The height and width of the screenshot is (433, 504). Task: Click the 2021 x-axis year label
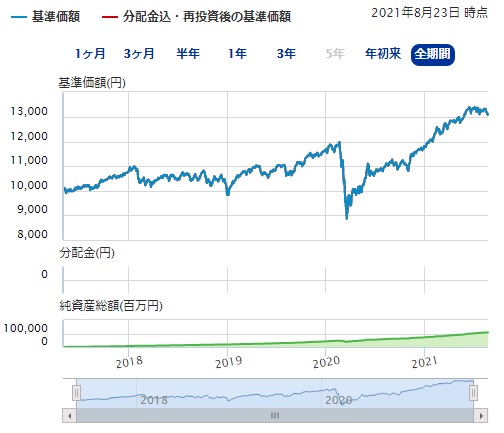424,363
